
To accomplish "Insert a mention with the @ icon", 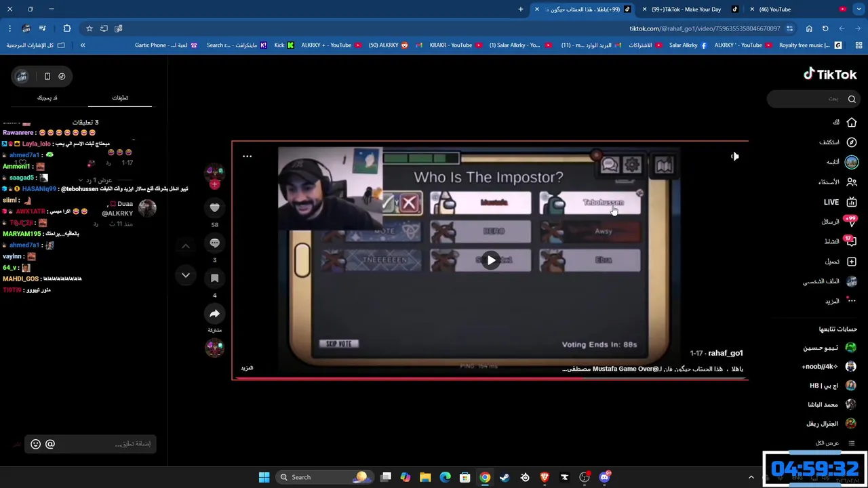I will (50, 444).
